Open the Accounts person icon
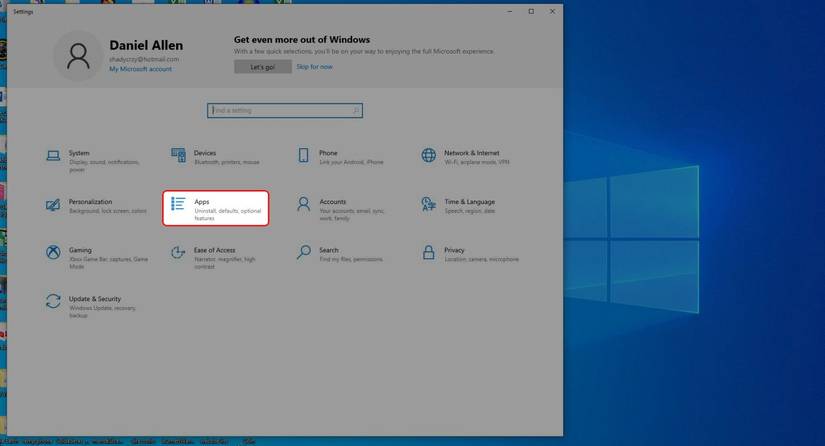Image resolution: width=825 pixels, height=446 pixels. 304,204
